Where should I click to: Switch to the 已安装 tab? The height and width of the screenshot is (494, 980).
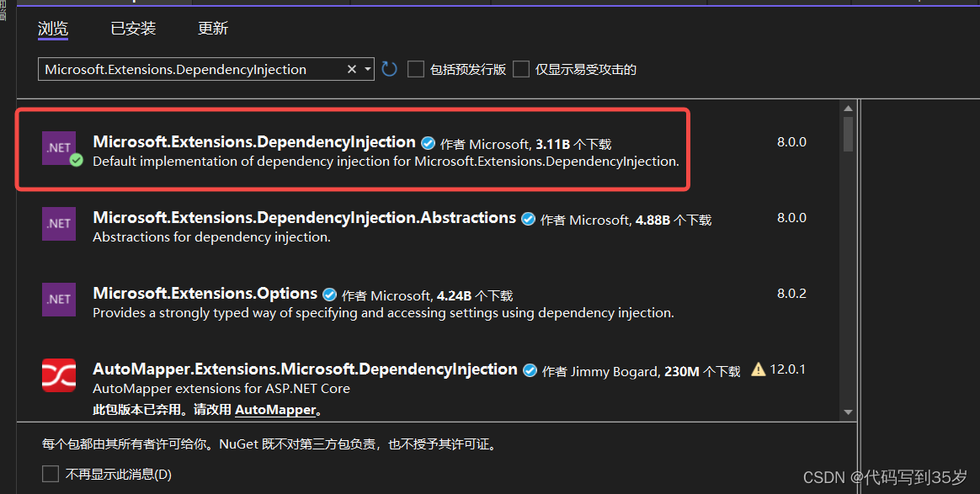(x=132, y=28)
